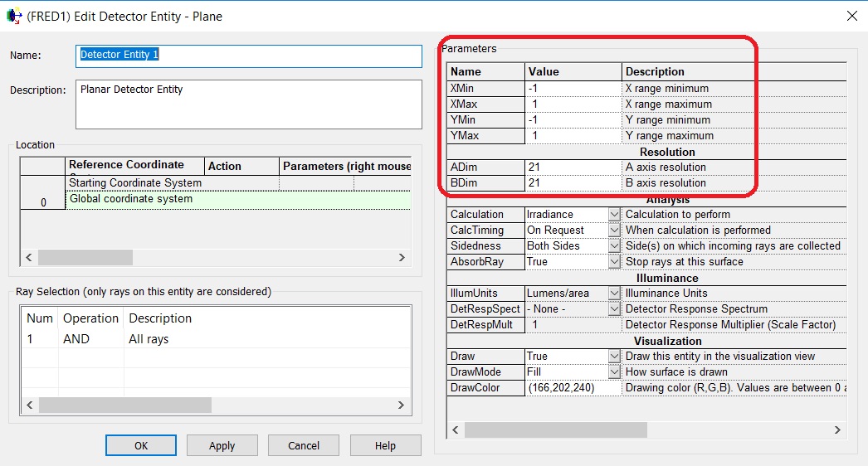Click the IllumUnits parameter name cell
868x466 pixels.
485,293
